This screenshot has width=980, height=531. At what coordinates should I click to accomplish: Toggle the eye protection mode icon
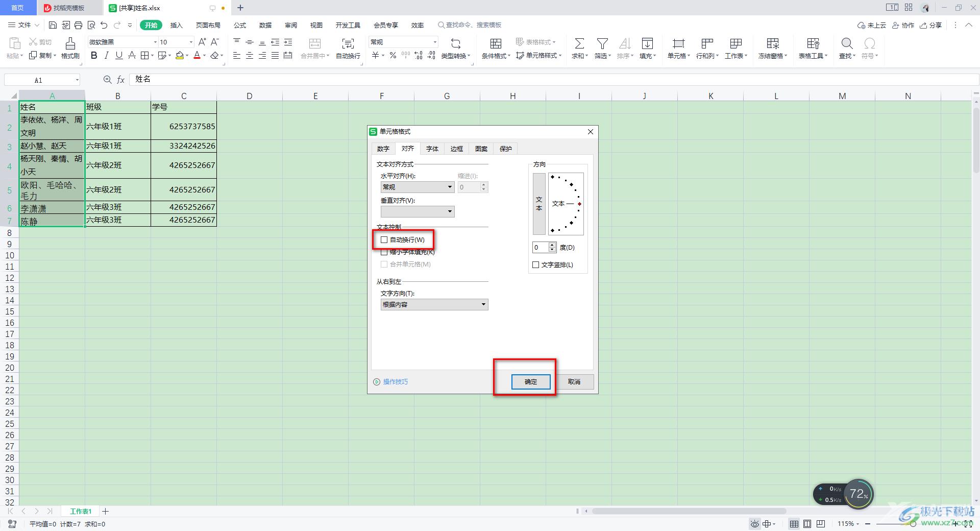(754, 524)
